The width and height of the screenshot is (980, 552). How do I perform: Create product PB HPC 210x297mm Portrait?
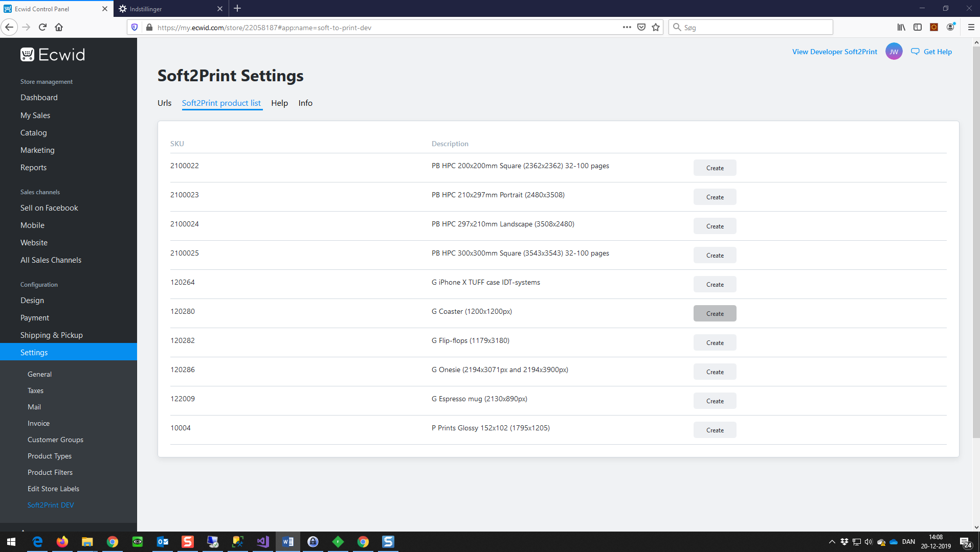[x=715, y=197]
